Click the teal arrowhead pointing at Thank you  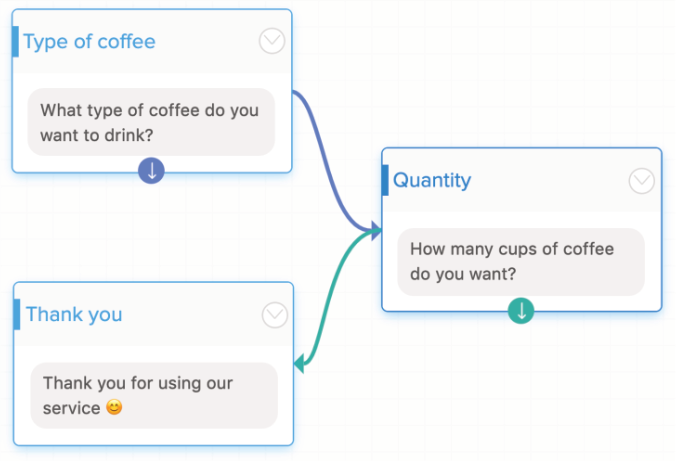pos(299,366)
